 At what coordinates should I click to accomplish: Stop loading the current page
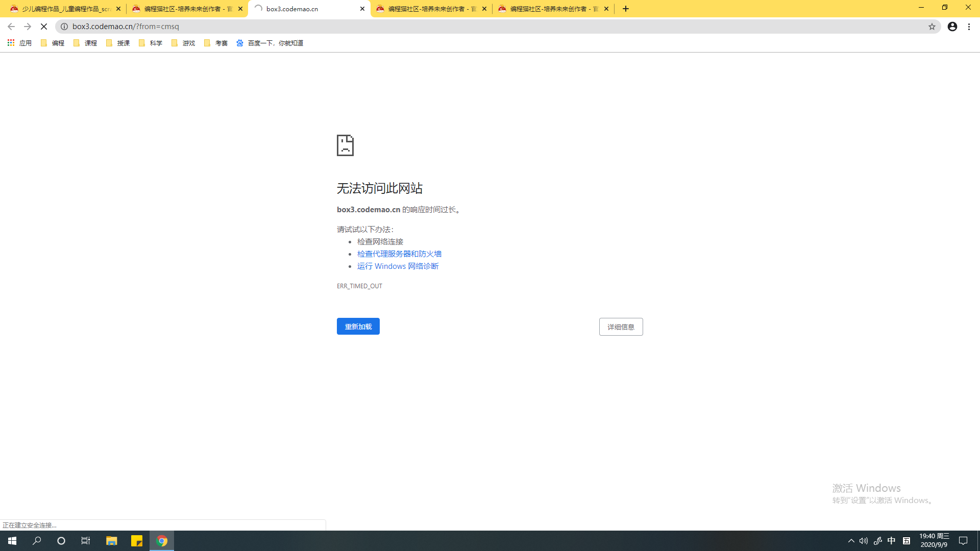(44, 27)
